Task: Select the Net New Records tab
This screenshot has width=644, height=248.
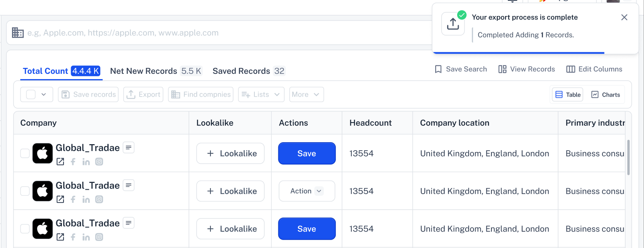Action: 156,71
